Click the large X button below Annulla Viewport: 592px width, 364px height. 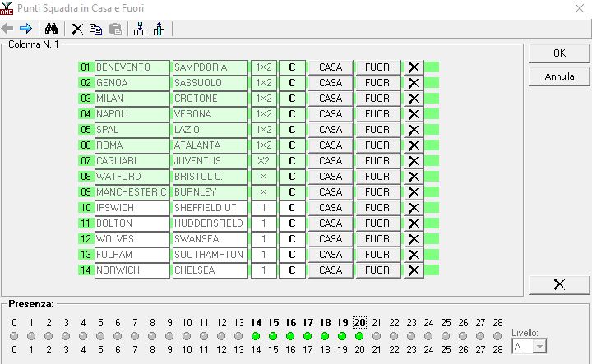pyautogui.click(x=559, y=284)
